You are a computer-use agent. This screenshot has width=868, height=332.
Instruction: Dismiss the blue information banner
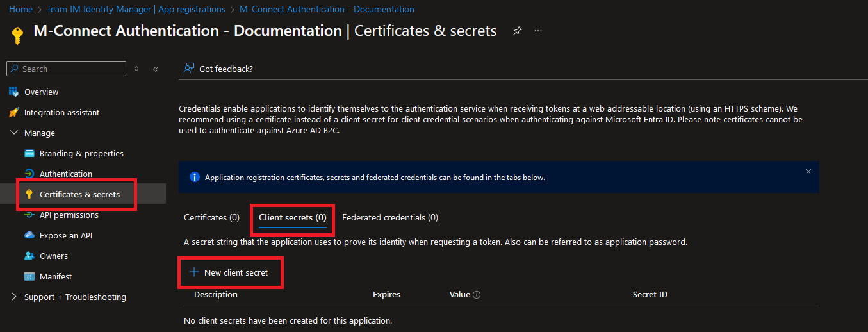pyautogui.click(x=808, y=172)
